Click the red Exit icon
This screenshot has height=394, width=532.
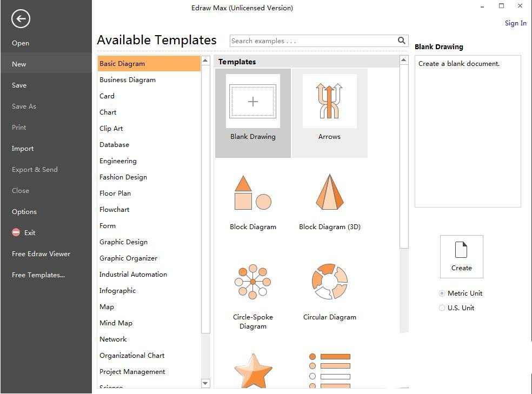[x=16, y=232]
